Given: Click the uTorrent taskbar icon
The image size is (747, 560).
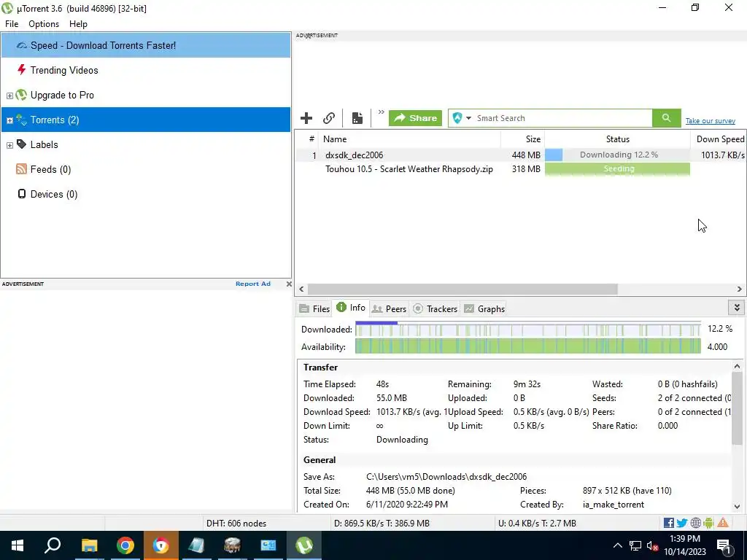Looking at the screenshot, I should coord(304,545).
